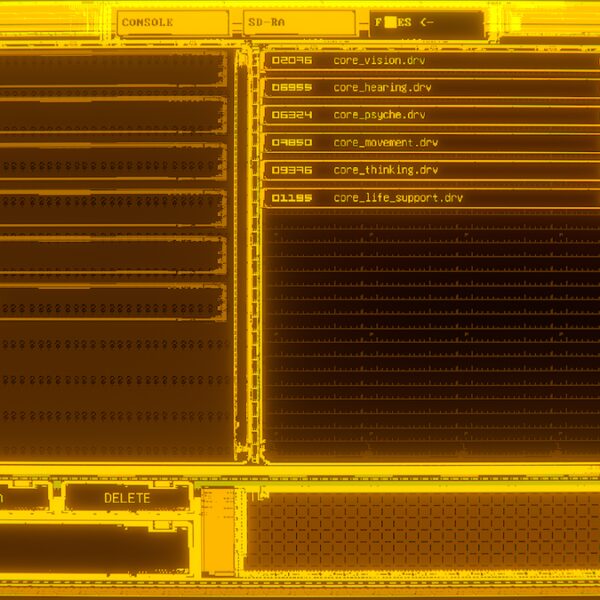
Task: Select file core_thinking.drv
Action: [x=432, y=170]
